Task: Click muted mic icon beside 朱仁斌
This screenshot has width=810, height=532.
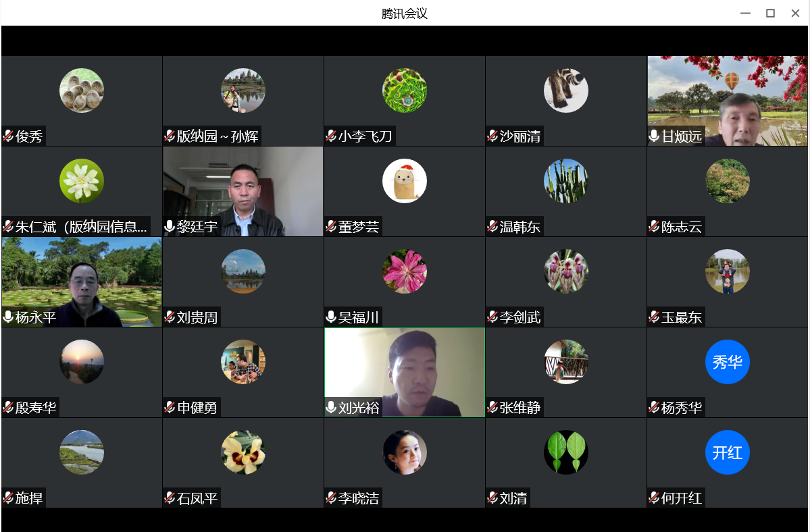Action: (8, 227)
